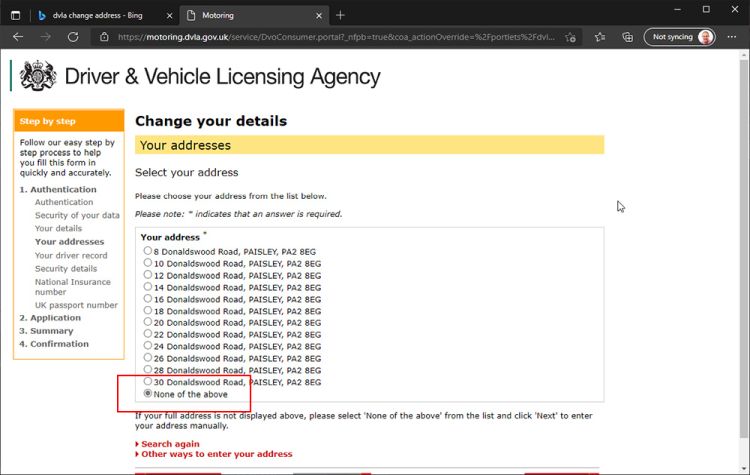Choose 26 Donaldswood Road radio option

[148, 357]
